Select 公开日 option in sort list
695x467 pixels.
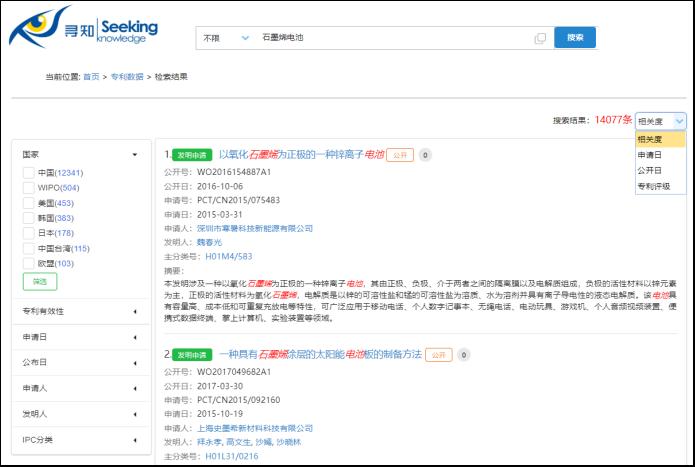[660, 170]
